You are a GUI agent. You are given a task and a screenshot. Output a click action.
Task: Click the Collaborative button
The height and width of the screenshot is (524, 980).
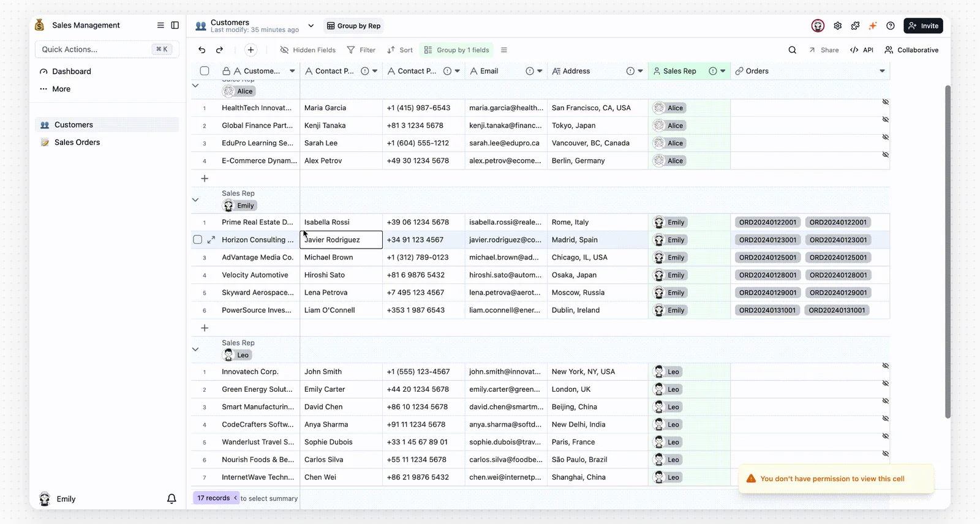coord(911,50)
